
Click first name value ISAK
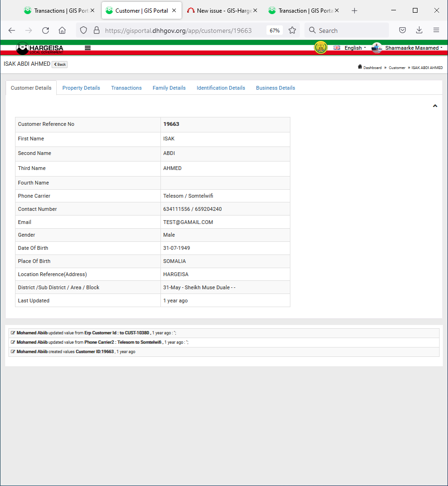(169, 139)
